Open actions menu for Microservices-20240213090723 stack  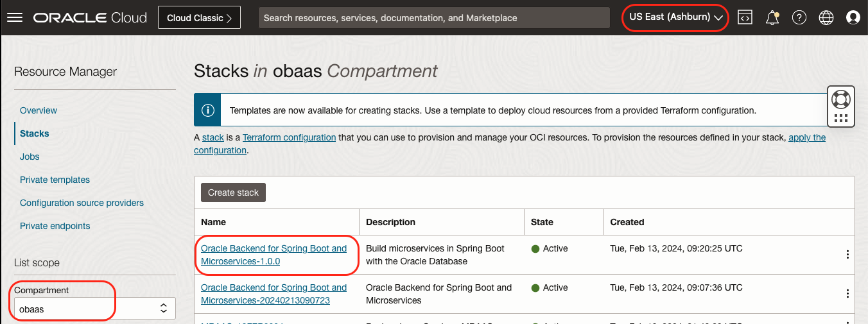[x=847, y=294]
